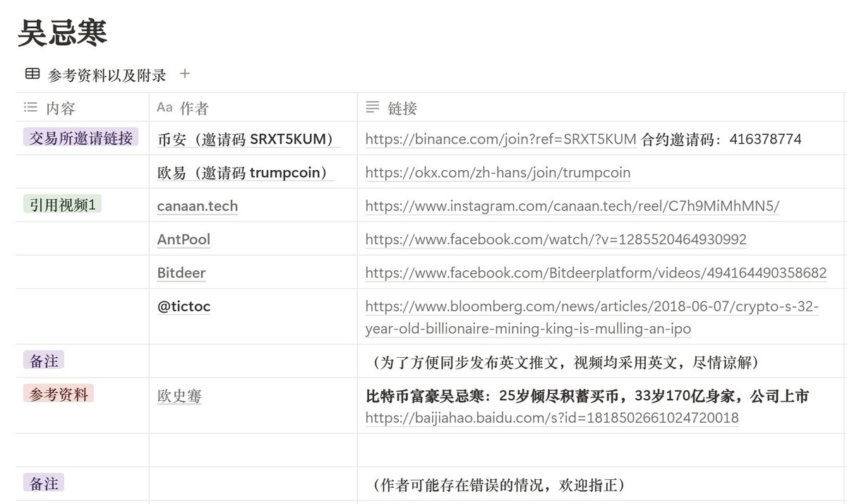Open the Bitdeerplatform Facebook video link
Image resolution: width=847 pixels, height=504 pixels.
596,272
